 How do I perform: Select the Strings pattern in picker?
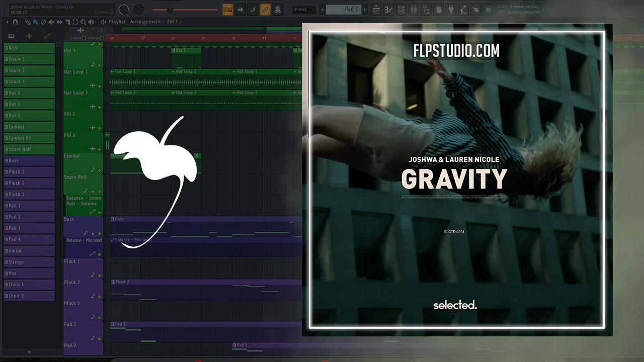(x=29, y=262)
